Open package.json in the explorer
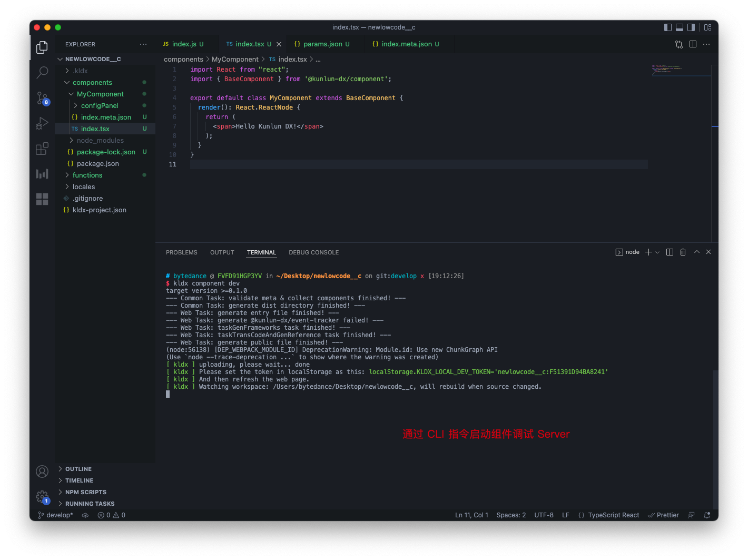Viewport: 748px width, 560px height. pyautogui.click(x=97, y=164)
